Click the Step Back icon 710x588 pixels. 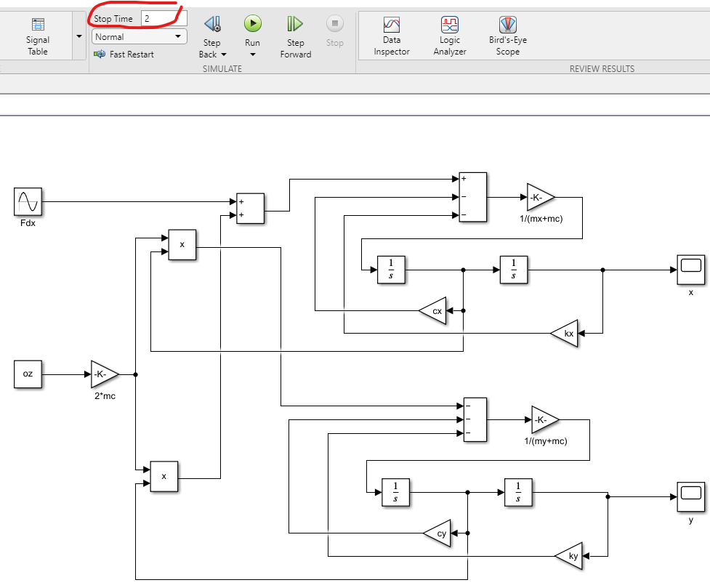click(x=212, y=24)
